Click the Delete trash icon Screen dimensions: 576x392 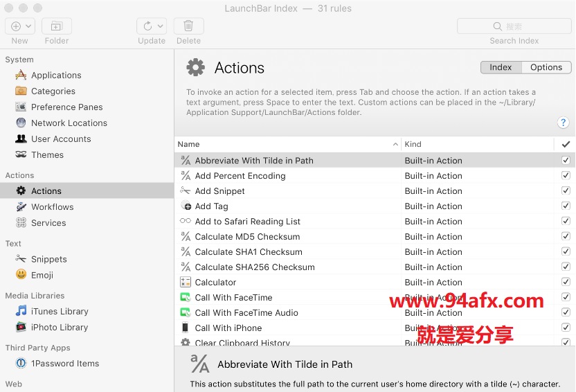click(x=188, y=26)
